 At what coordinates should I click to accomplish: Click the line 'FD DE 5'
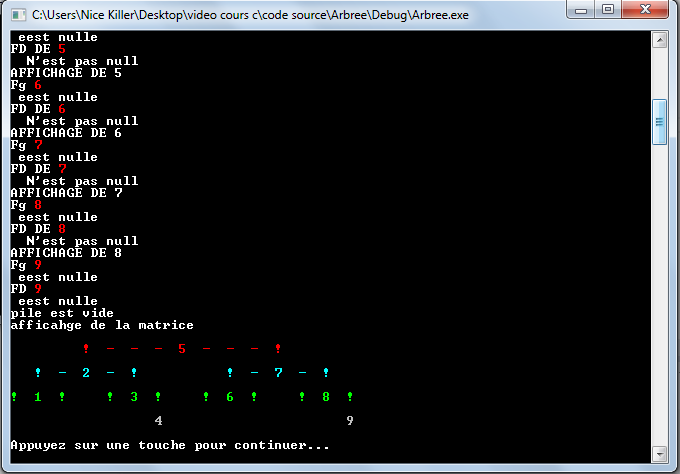(38, 49)
